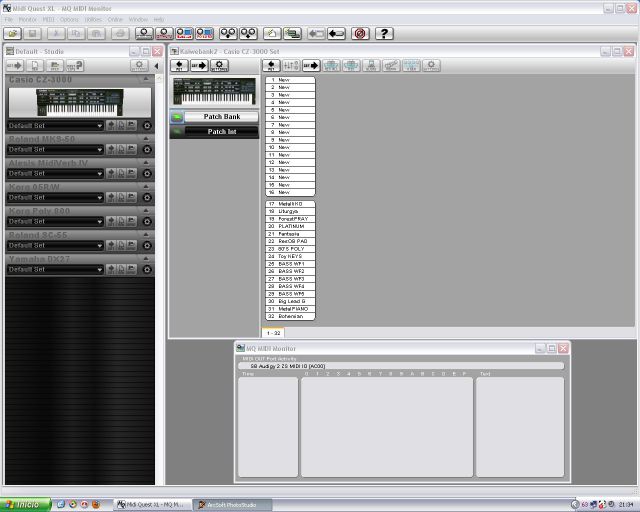Open the Monitor menu

coord(27,20)
